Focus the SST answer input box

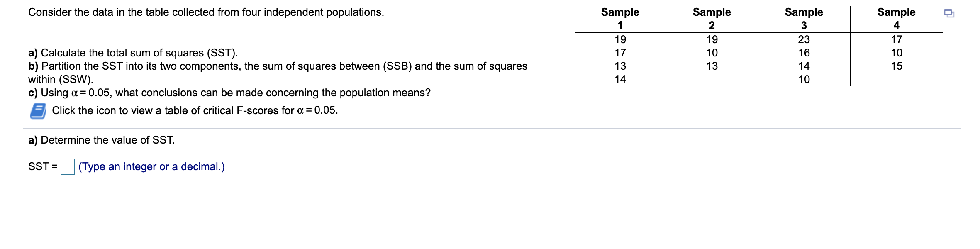coord(68,167)
